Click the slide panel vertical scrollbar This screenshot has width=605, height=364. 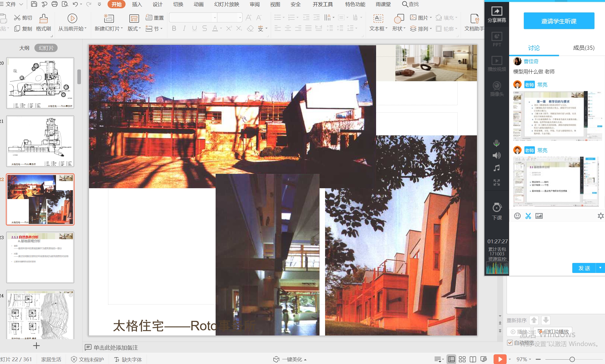(x=79, y=77)
